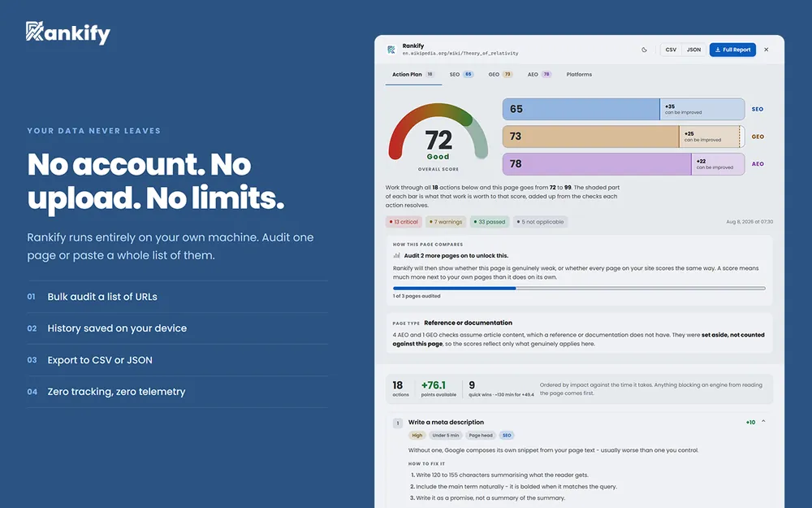This screenshot has height=508, width=812.
Task: Collapse the Write a meta description action
Action: tap(763, 422)
